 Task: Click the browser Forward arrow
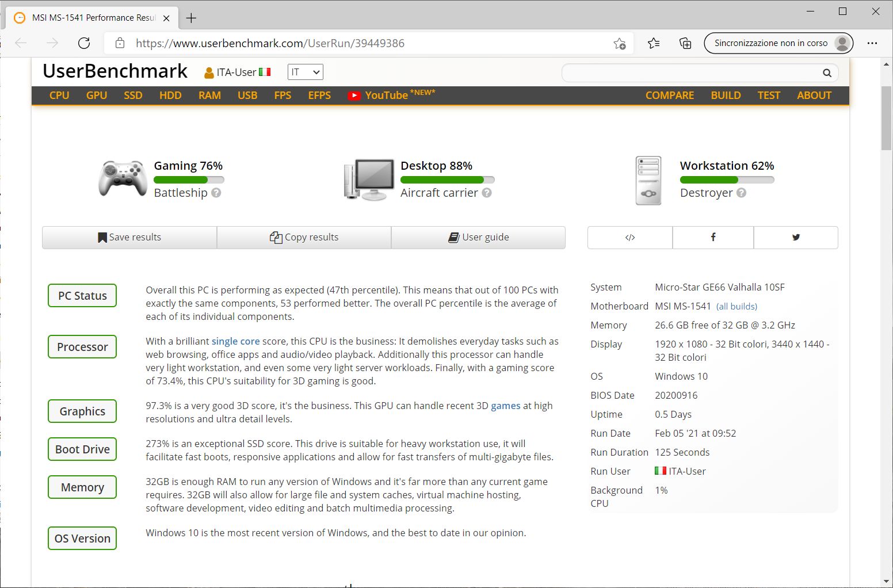(x=52, y=43)
